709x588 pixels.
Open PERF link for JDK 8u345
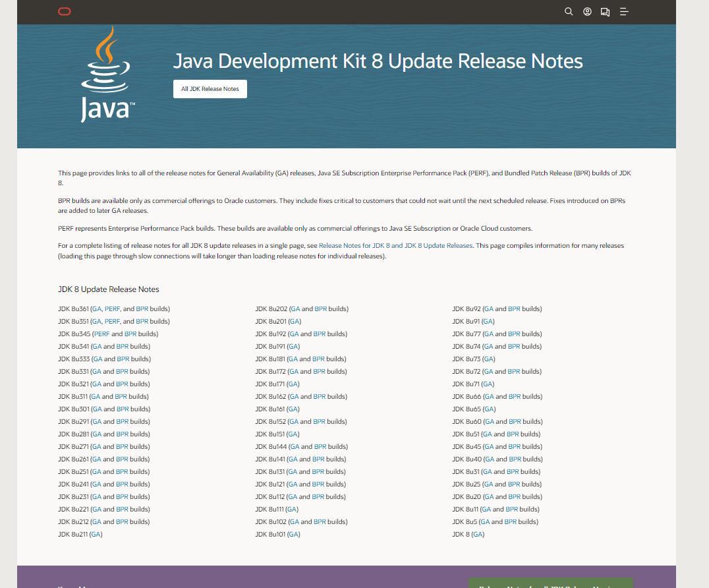[101, 334]
